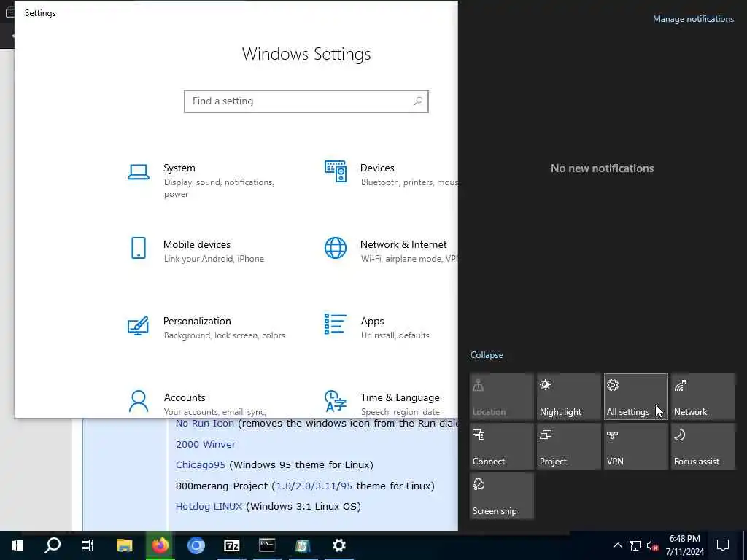Open Devices settings category
Viewport: 747px width, 560px height.
pos(391,174)
